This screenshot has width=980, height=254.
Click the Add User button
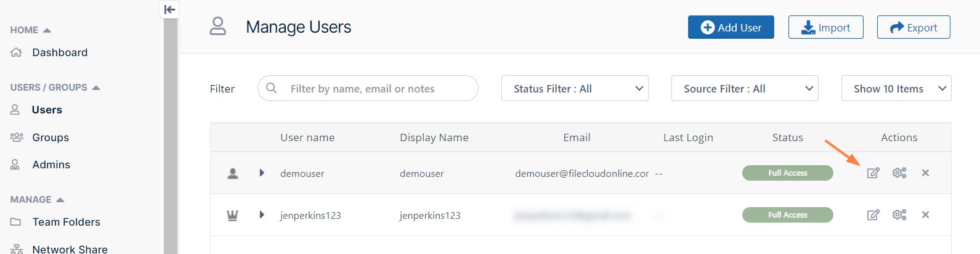coord(731,28)
